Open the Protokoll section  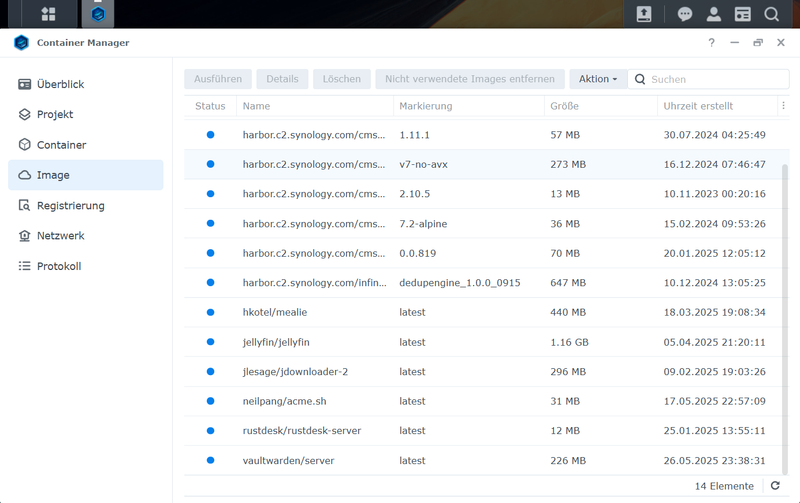point(86,266)
